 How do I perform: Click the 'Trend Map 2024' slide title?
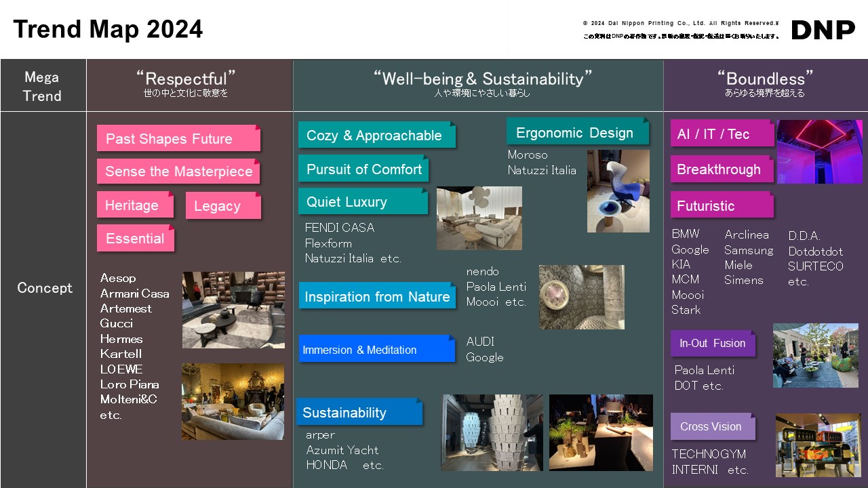click(108, 29)
